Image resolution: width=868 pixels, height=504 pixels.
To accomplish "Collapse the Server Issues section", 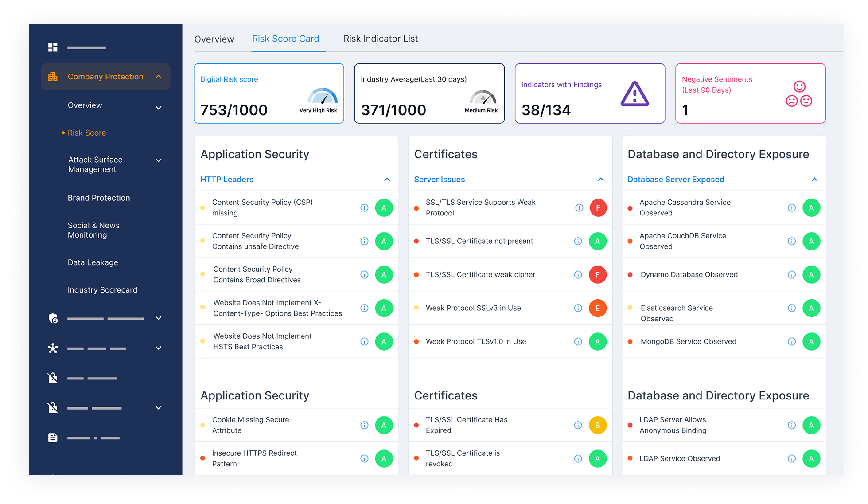I will (x=601, y=180).
